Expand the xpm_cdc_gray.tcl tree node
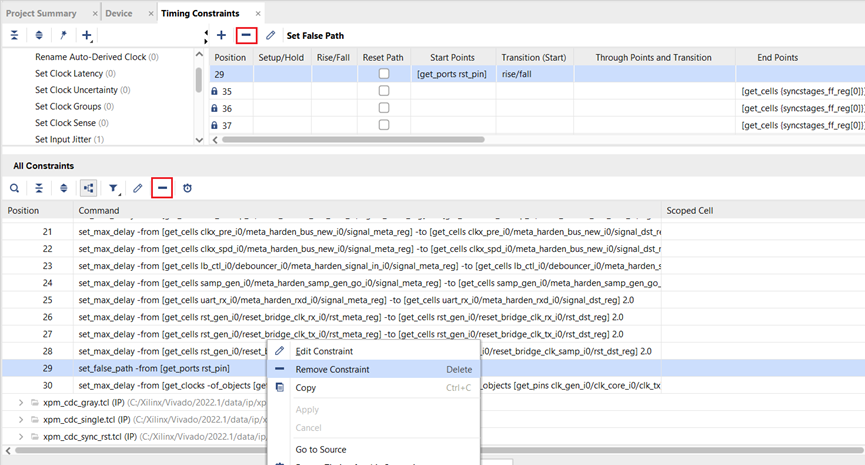This screenshot has width=865, height=465. 22,402
